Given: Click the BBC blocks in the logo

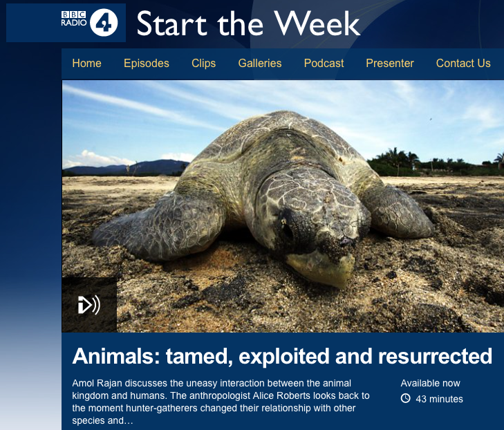Looking at the screenshot, I should click(x=73, y=15).
